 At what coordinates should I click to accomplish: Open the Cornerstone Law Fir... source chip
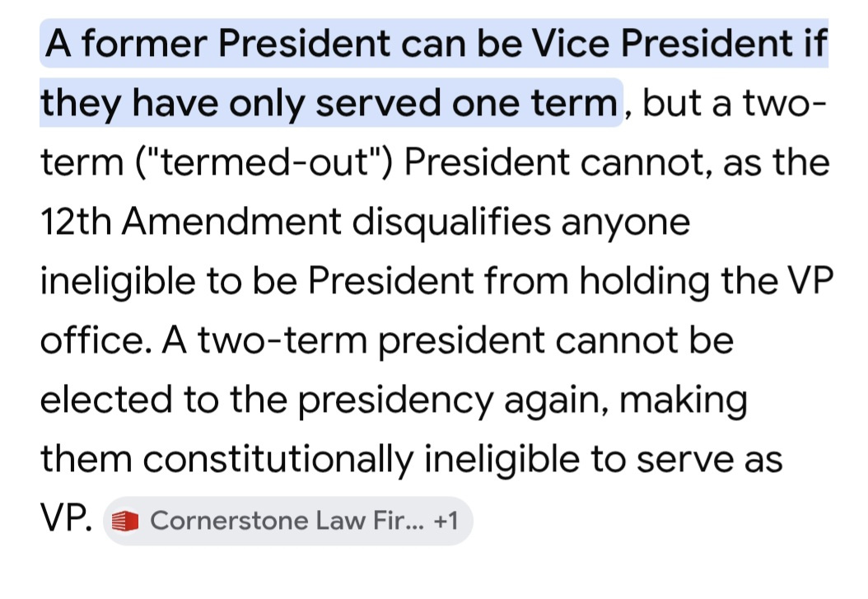[x=288, y=521]
